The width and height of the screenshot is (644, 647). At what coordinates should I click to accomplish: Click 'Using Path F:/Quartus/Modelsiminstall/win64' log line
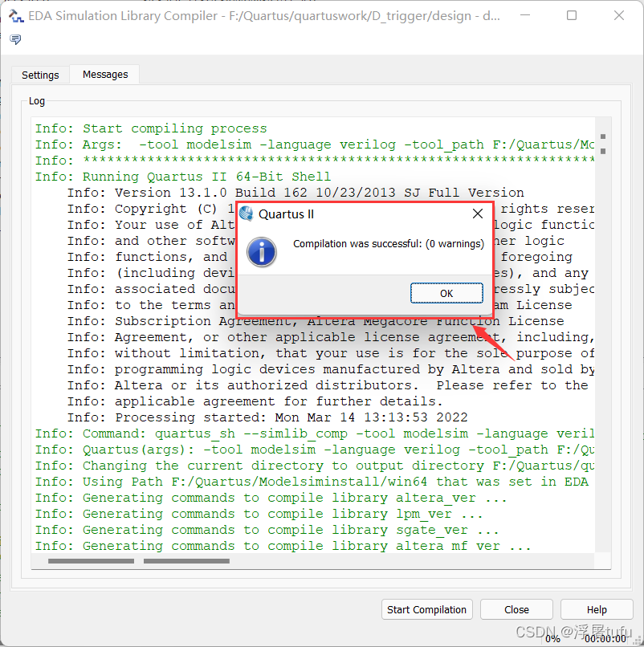[x=312, y=482]
